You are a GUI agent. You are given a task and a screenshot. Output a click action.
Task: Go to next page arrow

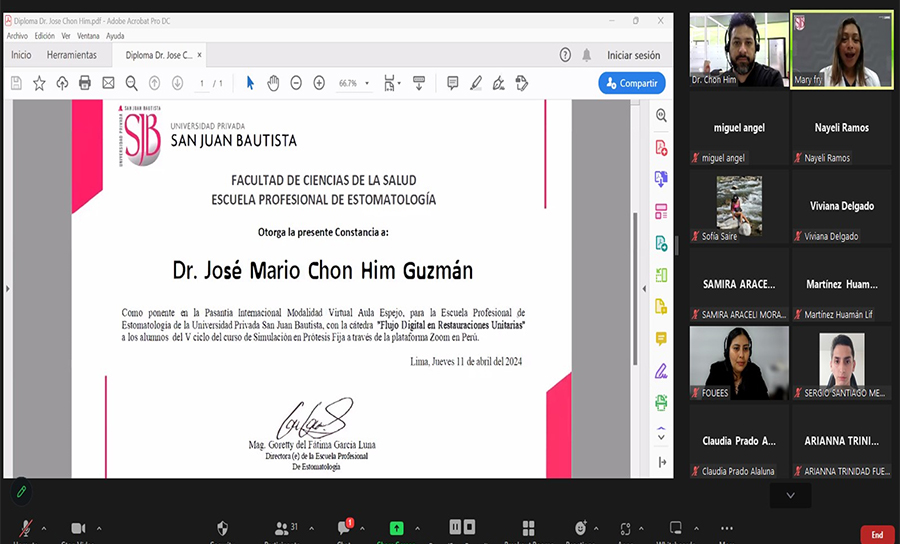coord(177,83)
